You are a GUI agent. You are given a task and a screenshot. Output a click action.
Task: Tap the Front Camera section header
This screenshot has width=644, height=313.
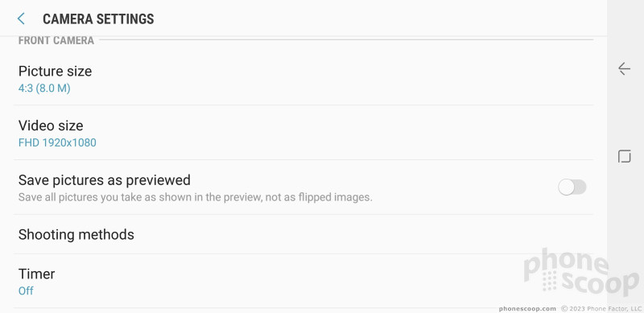coord(56,40)
